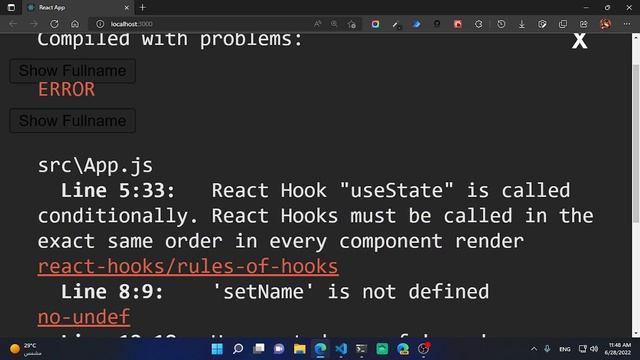This screenshot has width=640, height=360.
Task: Open a new browser tab
Action: 142,7
